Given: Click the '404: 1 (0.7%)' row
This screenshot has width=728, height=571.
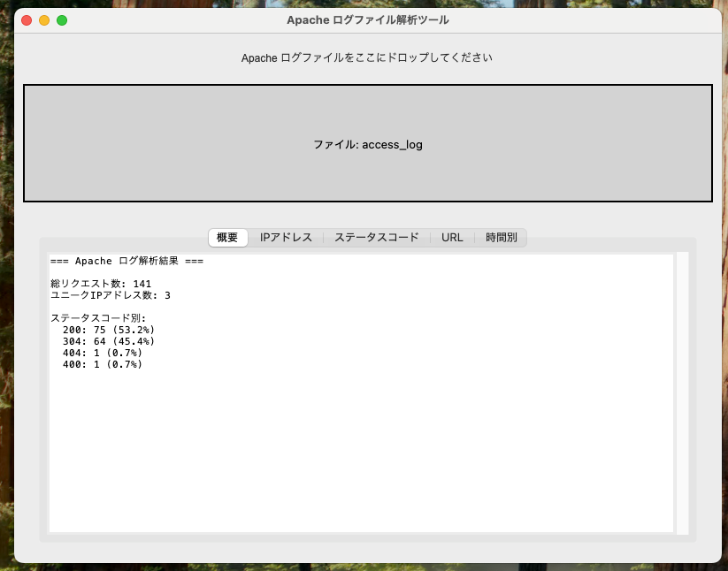Looking at the screenshot, I should (x=103, y=353).
